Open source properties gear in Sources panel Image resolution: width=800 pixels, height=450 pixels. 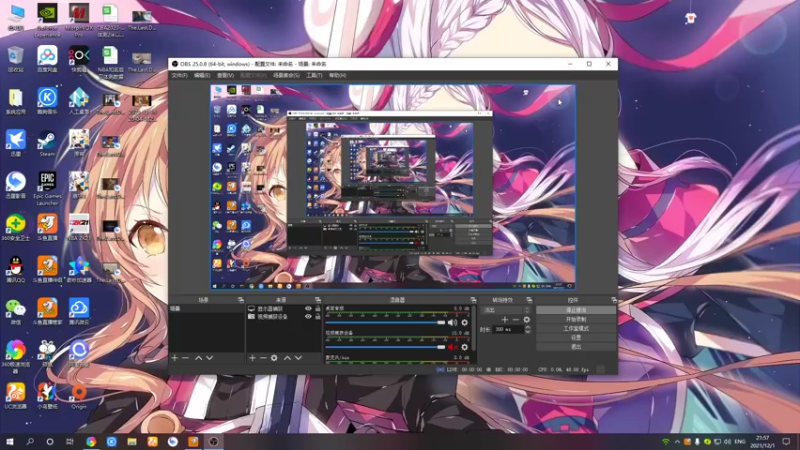(x=274, y=358)
